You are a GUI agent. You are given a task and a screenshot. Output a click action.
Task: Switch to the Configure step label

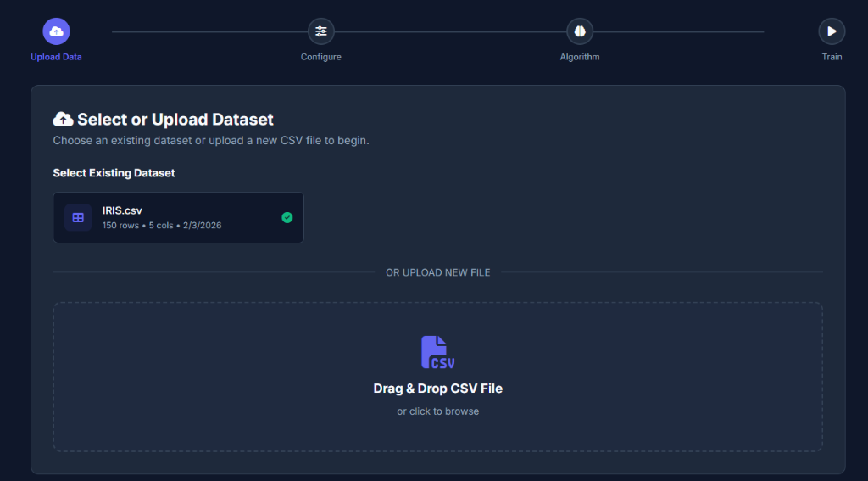tap(320, 57)
